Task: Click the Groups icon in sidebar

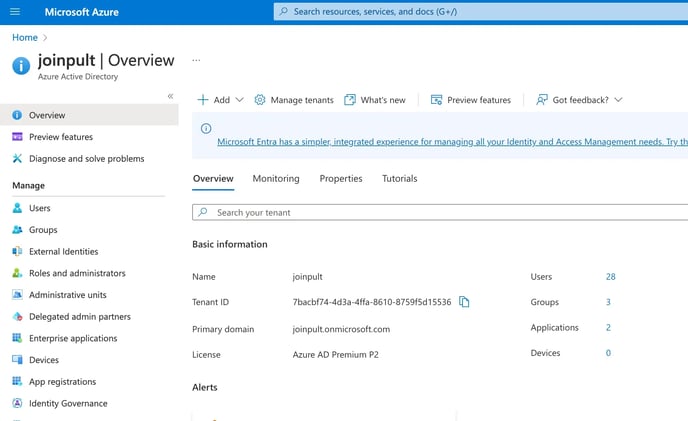Action: (x=17, y=230)
